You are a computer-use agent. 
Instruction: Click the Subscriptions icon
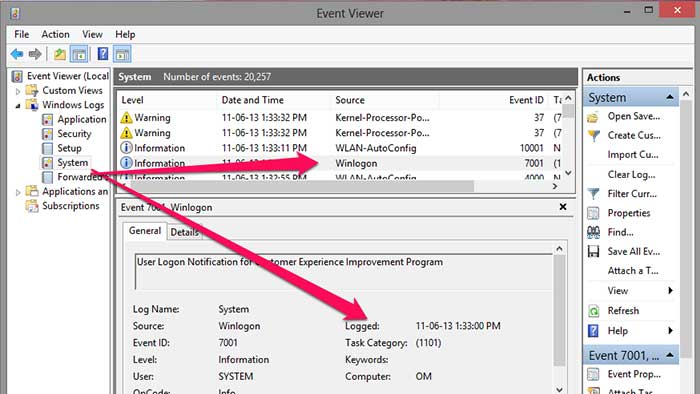click(32, 206)
